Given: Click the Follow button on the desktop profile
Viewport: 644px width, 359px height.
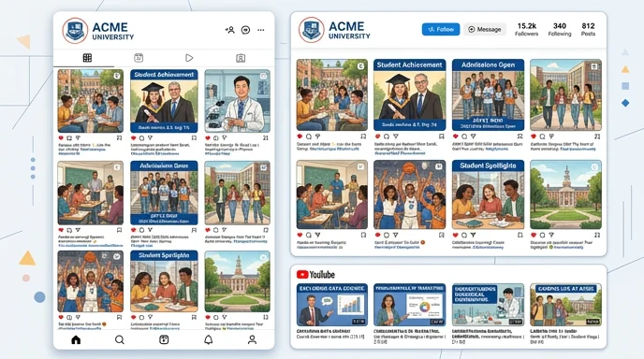Looking at the screenshot, I should (441, 29).
